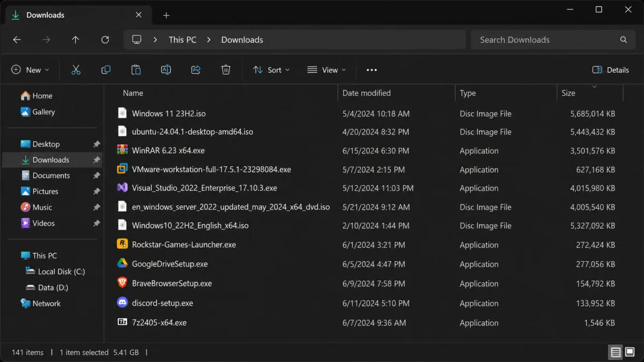644x362 pixels.
Task: Click the 7-Zip installer file icon
Action: click(122, 322)
